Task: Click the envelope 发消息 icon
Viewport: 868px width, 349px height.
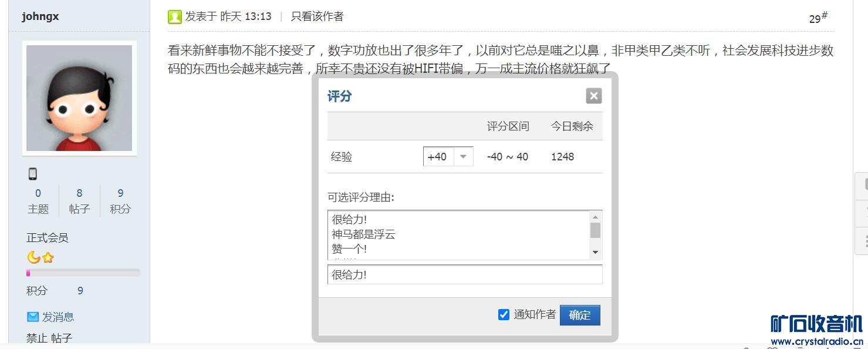Action: [x=33, y=317]
